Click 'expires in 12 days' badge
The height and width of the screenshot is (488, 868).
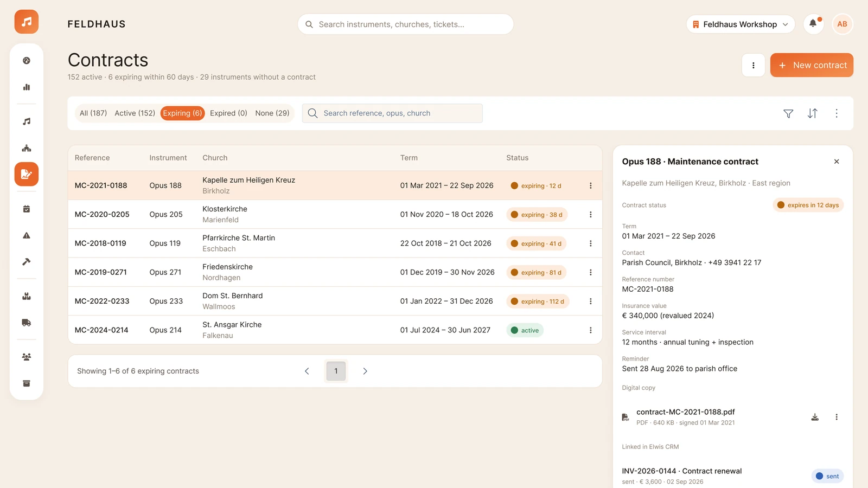[808, 205]
